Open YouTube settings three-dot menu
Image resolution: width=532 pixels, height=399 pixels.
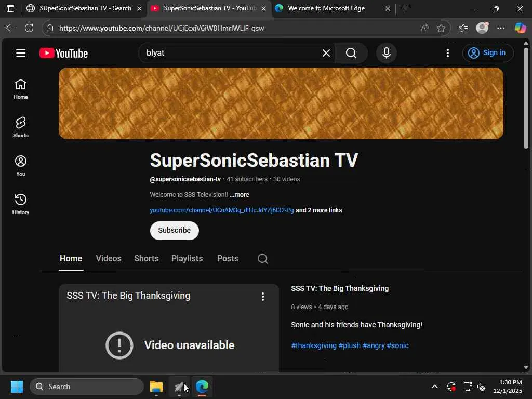click(448, 53)
